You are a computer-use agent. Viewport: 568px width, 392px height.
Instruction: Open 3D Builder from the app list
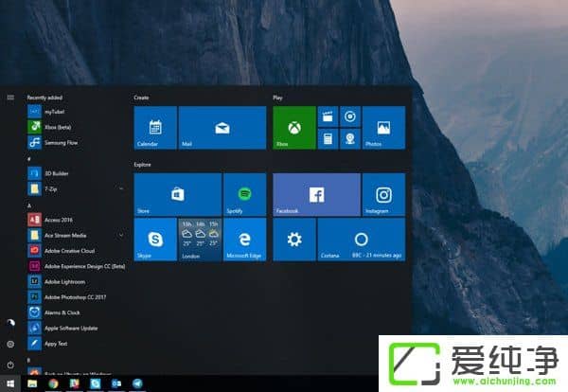76,173
